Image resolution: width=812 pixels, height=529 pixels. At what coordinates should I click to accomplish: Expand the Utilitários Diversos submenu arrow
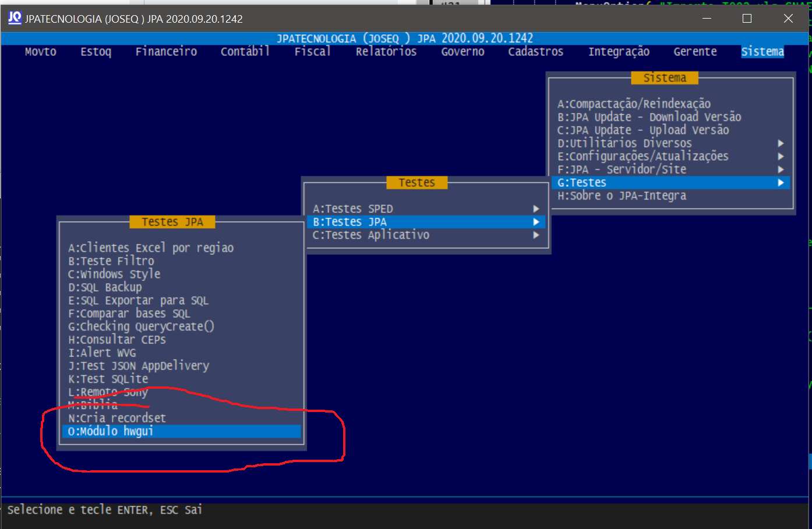tap(781, 143)
